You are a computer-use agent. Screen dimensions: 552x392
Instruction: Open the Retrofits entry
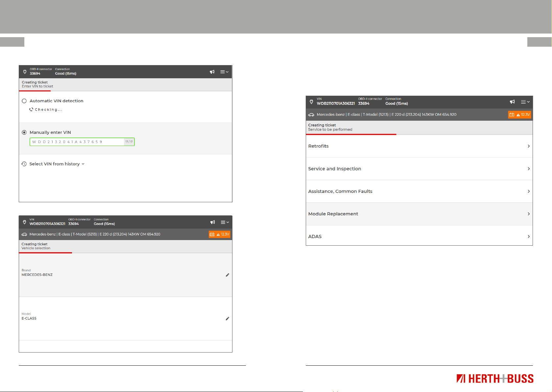coord(419,146)
